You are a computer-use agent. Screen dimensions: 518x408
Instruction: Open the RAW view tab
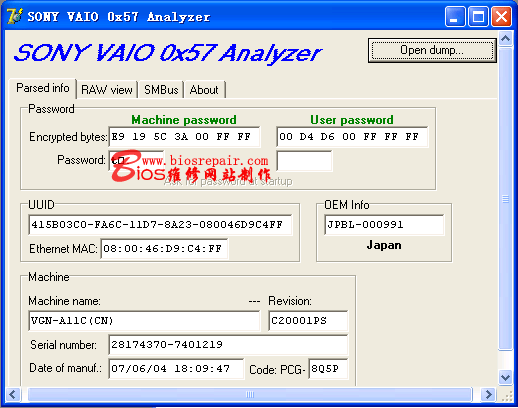[x=107, y=90]
